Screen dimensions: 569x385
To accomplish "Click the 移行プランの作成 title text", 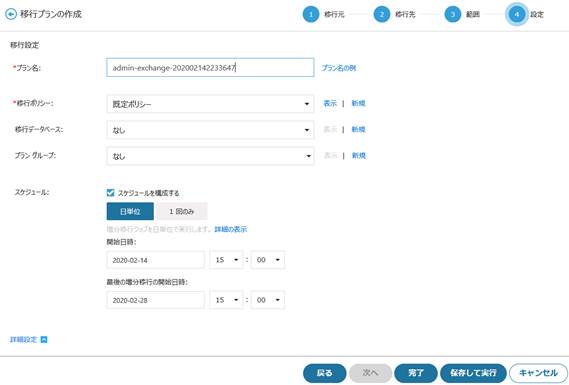I will pyautogui.click(x=51, y=14).
